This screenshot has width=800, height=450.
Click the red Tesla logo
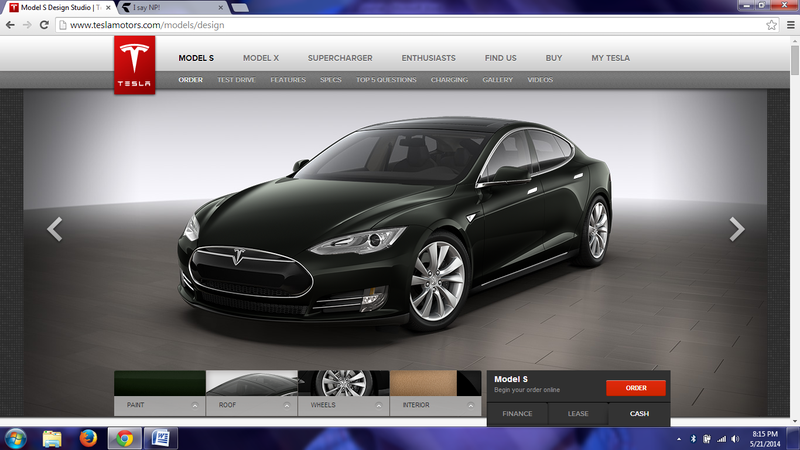tap(134, 65)
